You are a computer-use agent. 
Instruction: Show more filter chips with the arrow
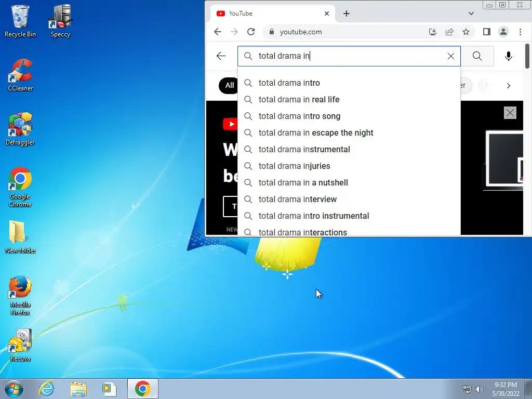click(508, 86)
